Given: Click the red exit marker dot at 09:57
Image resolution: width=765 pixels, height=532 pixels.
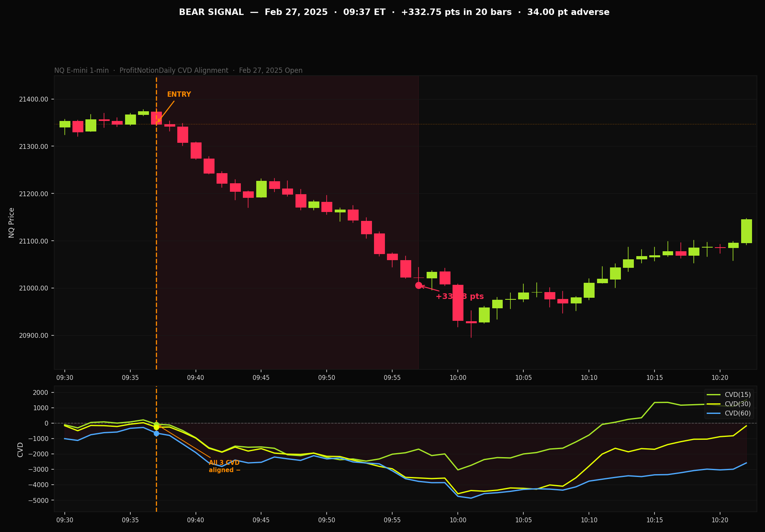Looking at the screenshot, I should (419, 285).
